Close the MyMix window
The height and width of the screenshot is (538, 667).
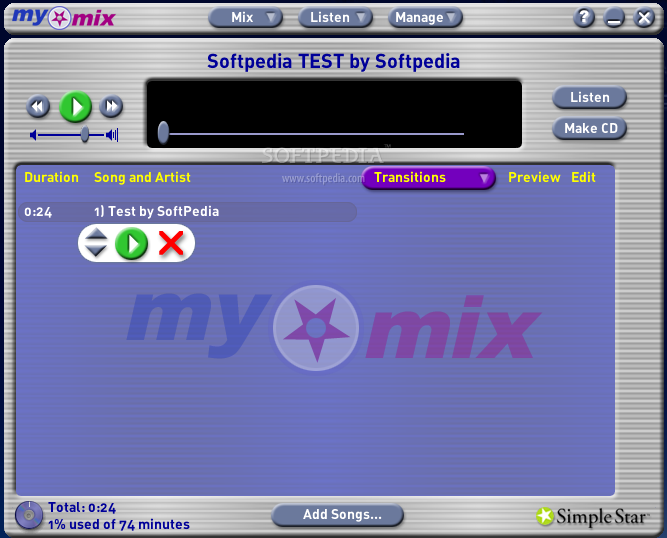pos(644,18)
